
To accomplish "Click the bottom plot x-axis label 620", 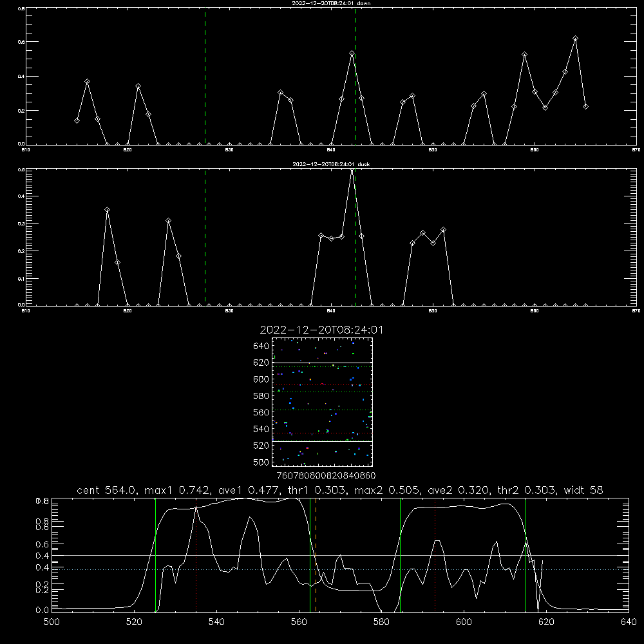I will click(546, 622).
